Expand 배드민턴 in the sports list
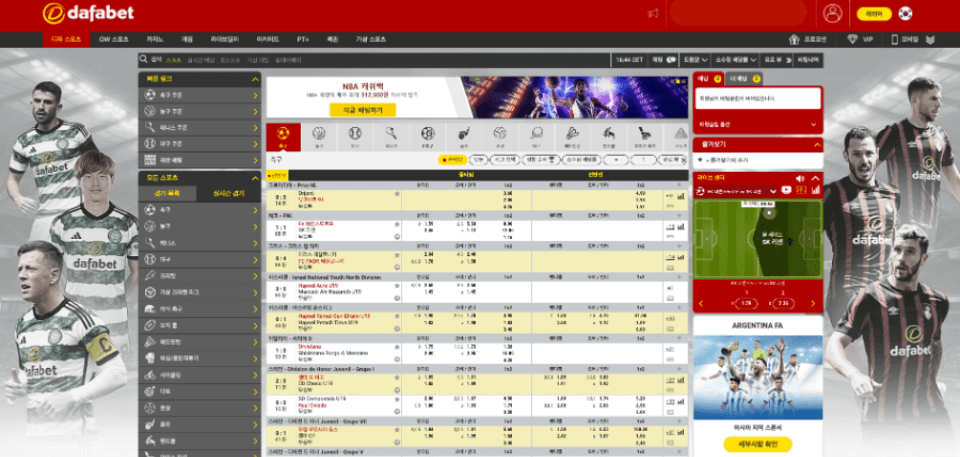 (x=200, y=341)
